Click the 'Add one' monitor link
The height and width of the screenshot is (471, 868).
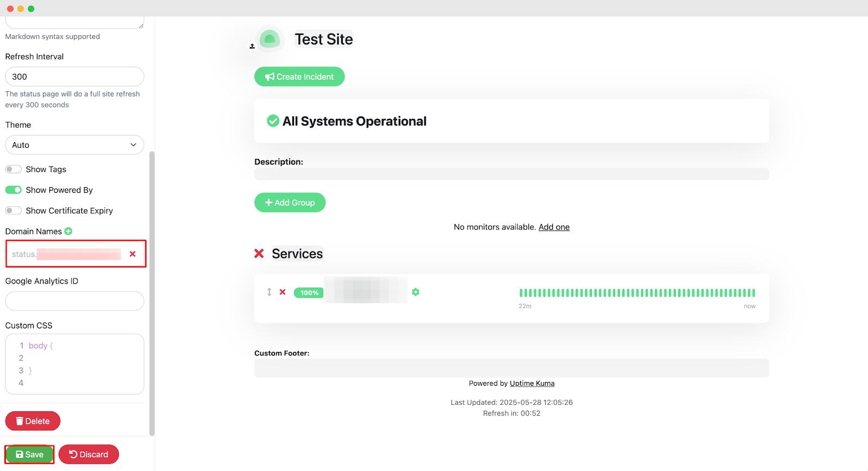[554, 227]
